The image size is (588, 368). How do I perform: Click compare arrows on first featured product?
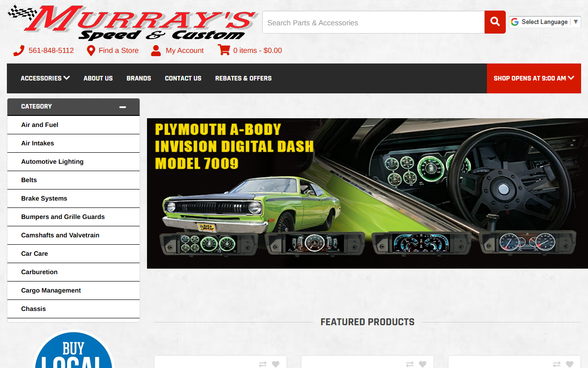(263, 364)
